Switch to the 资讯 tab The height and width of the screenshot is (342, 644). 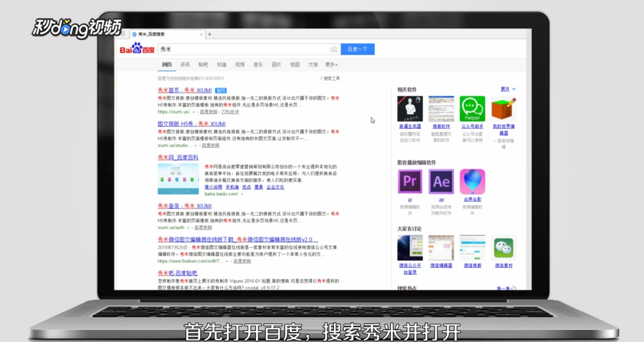(185, 64)
